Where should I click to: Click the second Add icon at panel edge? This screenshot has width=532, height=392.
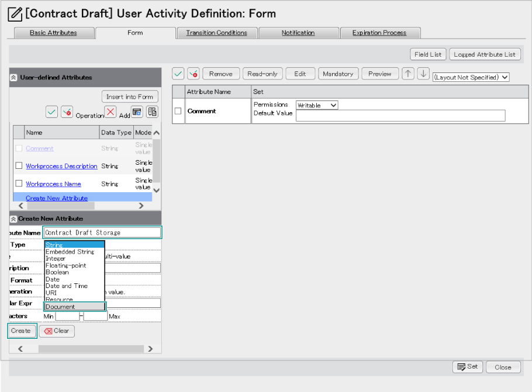153,112
